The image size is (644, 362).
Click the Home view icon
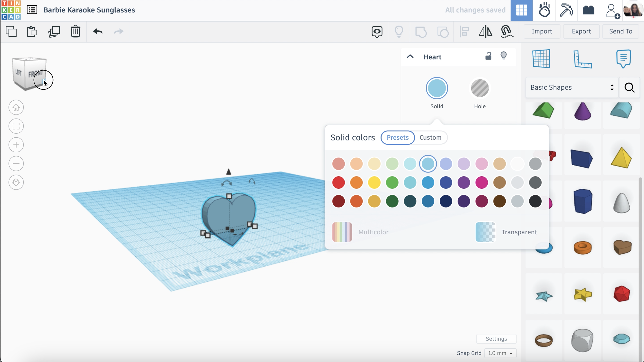pyautogui.click(x=16, y=107)
